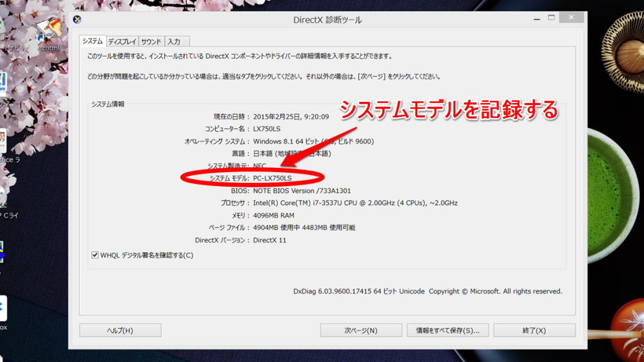Open the ezhtml desktop shortcut

pos(48,35)
